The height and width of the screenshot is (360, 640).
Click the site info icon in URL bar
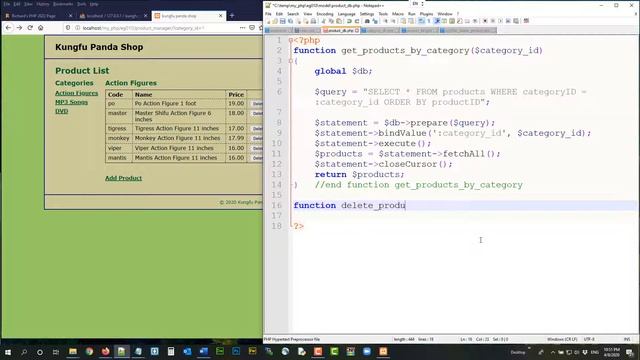pyautogui.click(x=78, y=28)
